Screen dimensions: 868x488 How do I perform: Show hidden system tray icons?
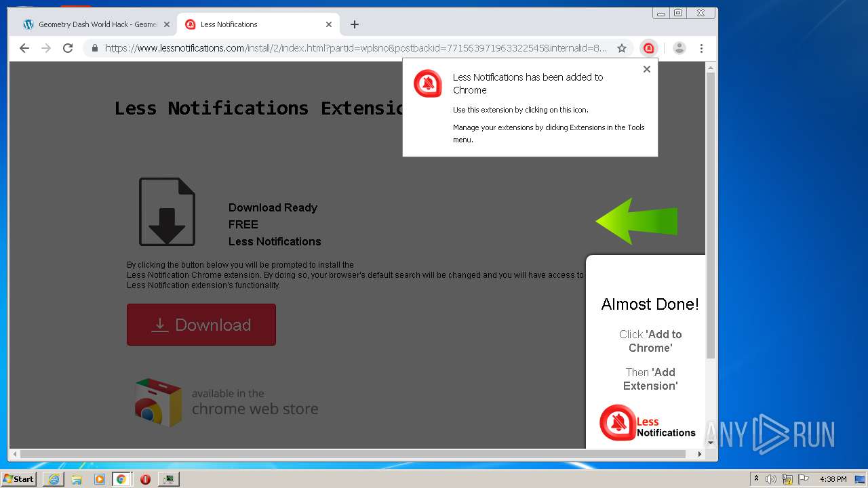[x=756, y=479]
